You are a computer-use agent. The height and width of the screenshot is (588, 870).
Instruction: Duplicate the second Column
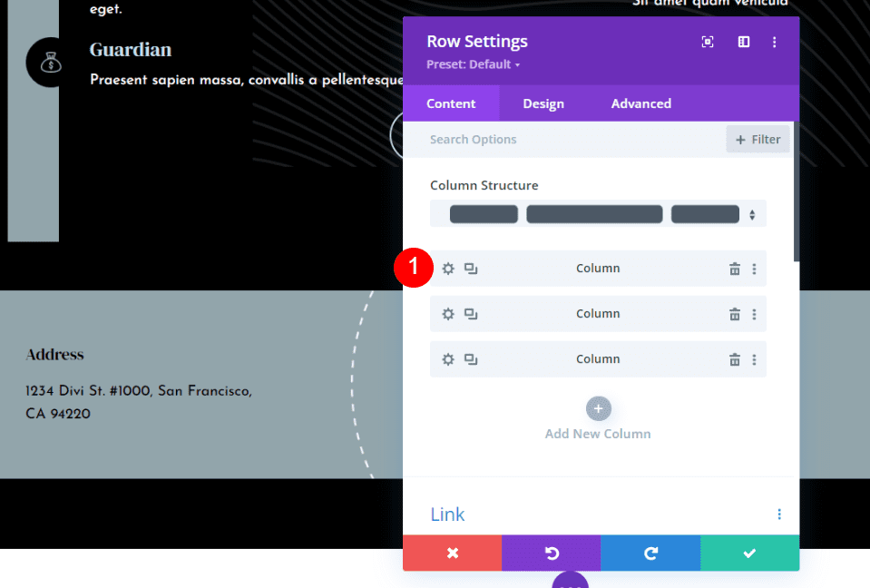471,314
